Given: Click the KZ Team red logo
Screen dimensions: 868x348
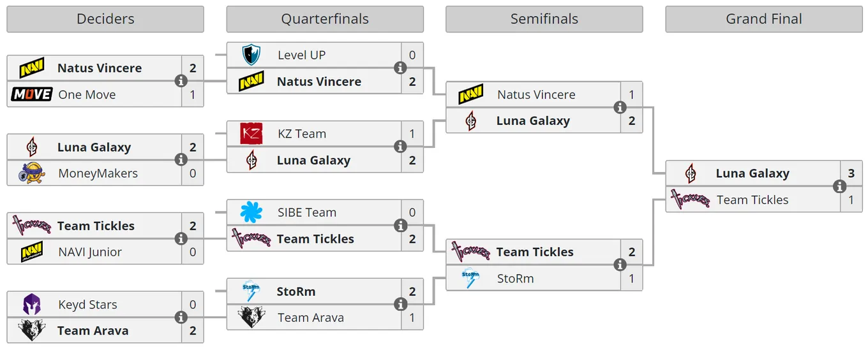Looking at the screenshot, I should [x=251, y=134].
